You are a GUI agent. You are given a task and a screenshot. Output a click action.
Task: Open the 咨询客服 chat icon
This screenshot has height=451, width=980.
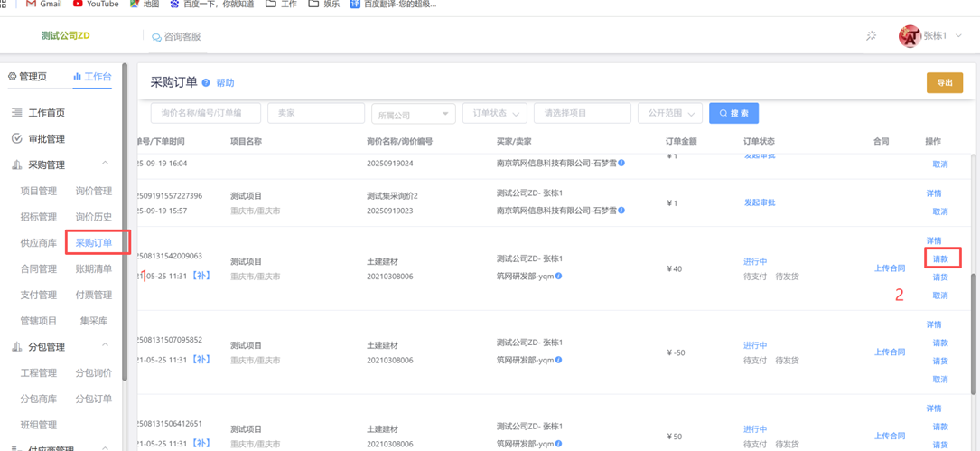pos(156,37)
